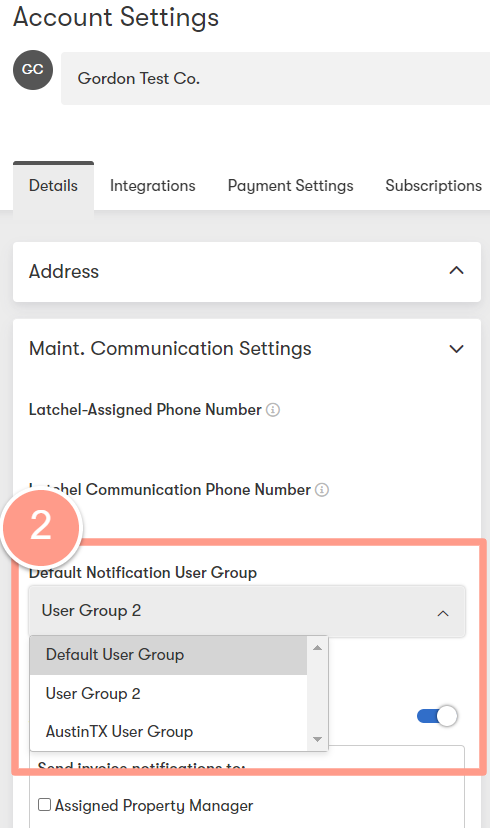Screen dimensions: 490x828
Task: Open info icon beside Latchel-Assigned Phone Number
Action: point(273,410)
